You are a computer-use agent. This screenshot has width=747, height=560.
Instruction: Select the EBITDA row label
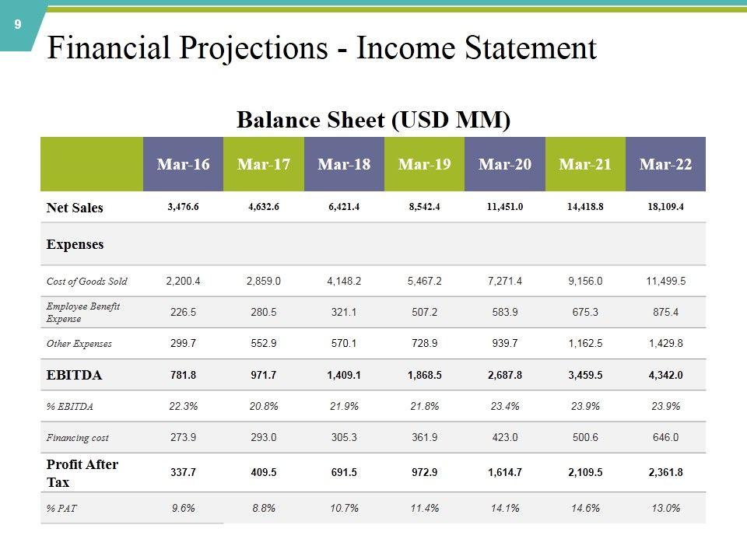[74, 375]
